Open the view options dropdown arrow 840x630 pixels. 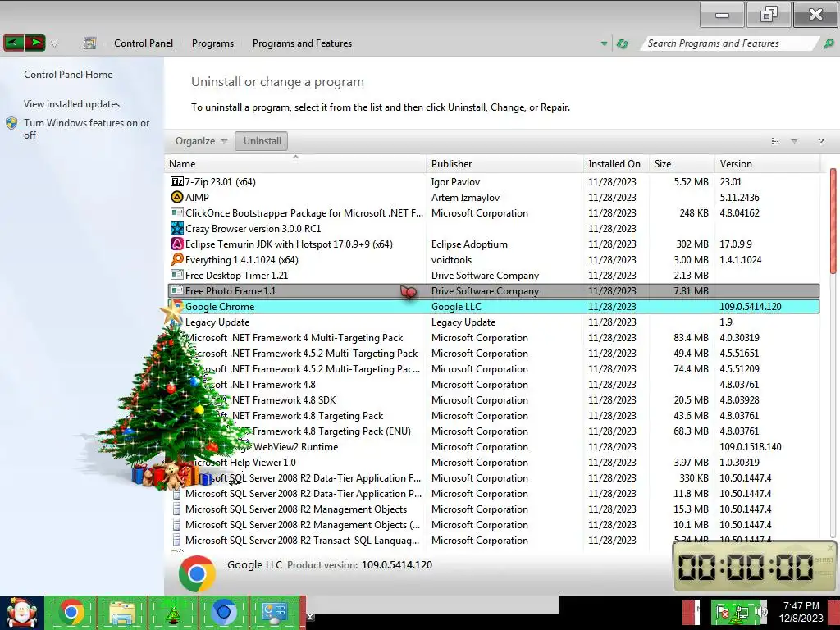coord(794,141)
